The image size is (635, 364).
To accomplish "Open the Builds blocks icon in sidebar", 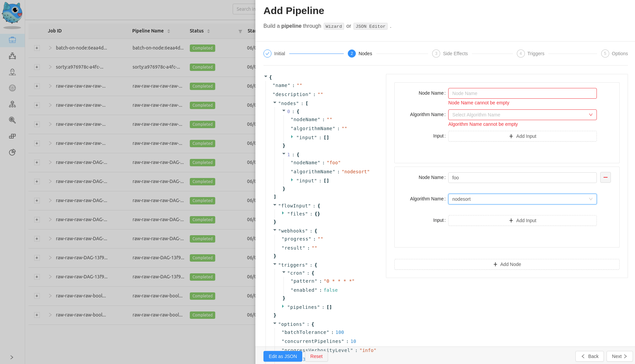I will point(12,136).
